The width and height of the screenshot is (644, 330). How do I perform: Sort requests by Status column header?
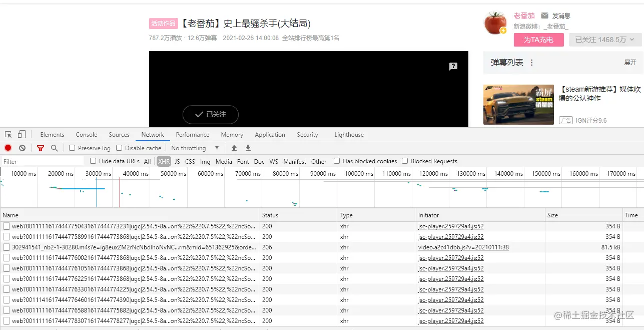pos(299,215)
